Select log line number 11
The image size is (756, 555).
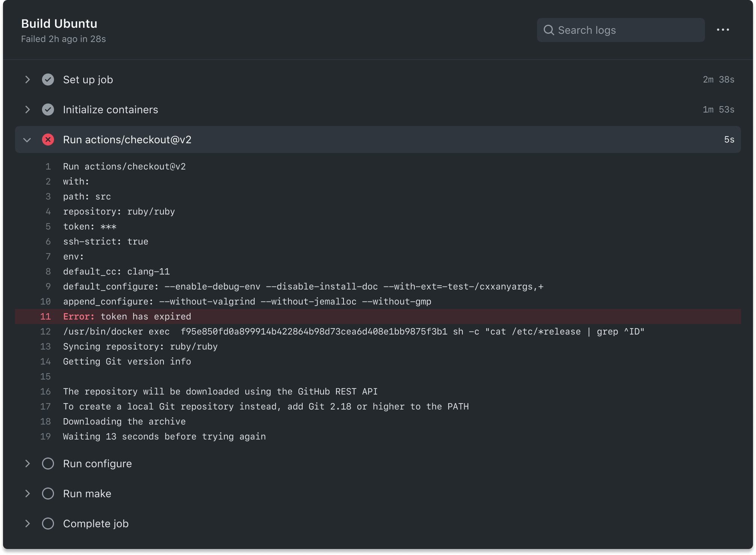click(x=45, y=316)
